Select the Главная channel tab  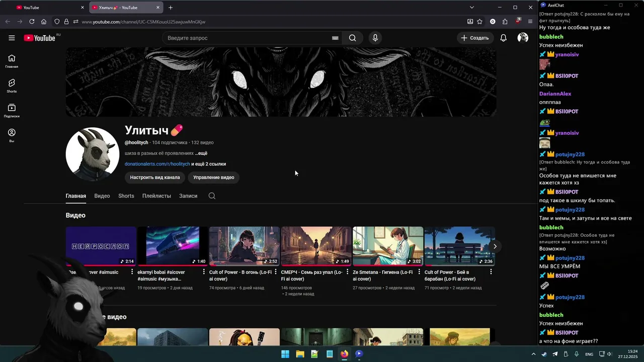(x=75, y=196)
